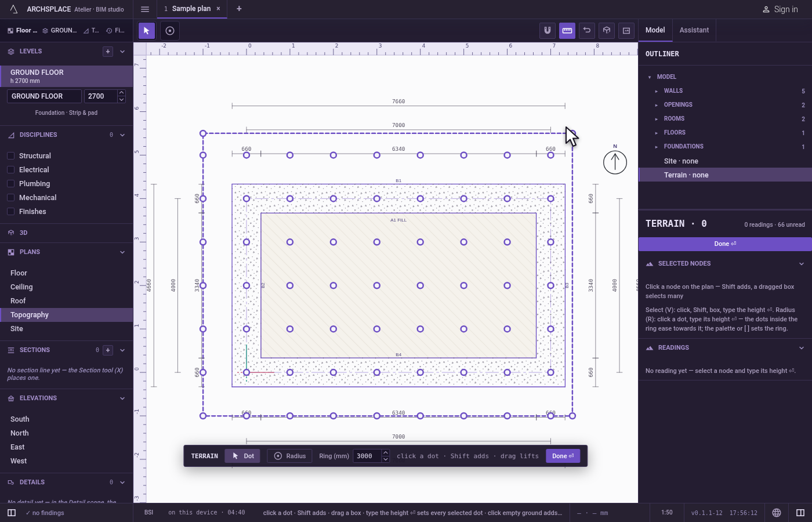Open the Topography plan
Viewport: 812px width, 522px height.
point(67,315)
